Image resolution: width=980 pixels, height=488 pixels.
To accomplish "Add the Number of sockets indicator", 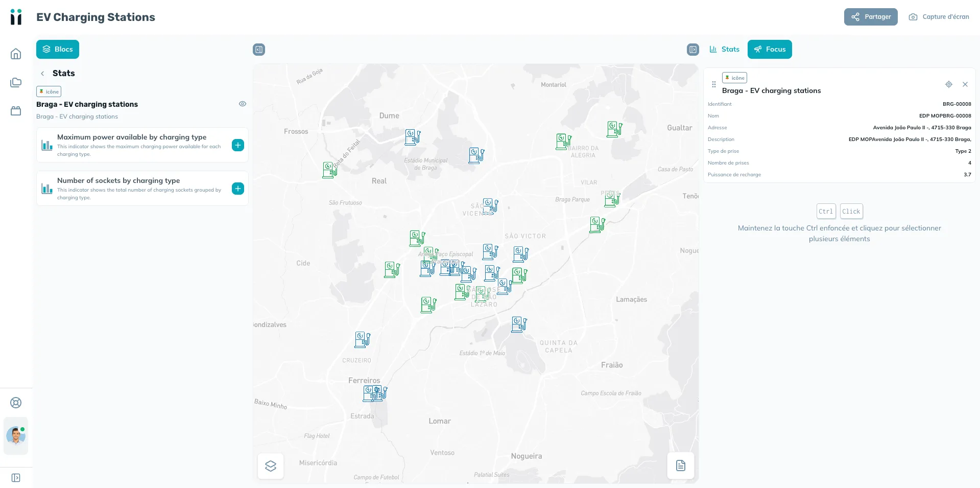I will [238, 189].
